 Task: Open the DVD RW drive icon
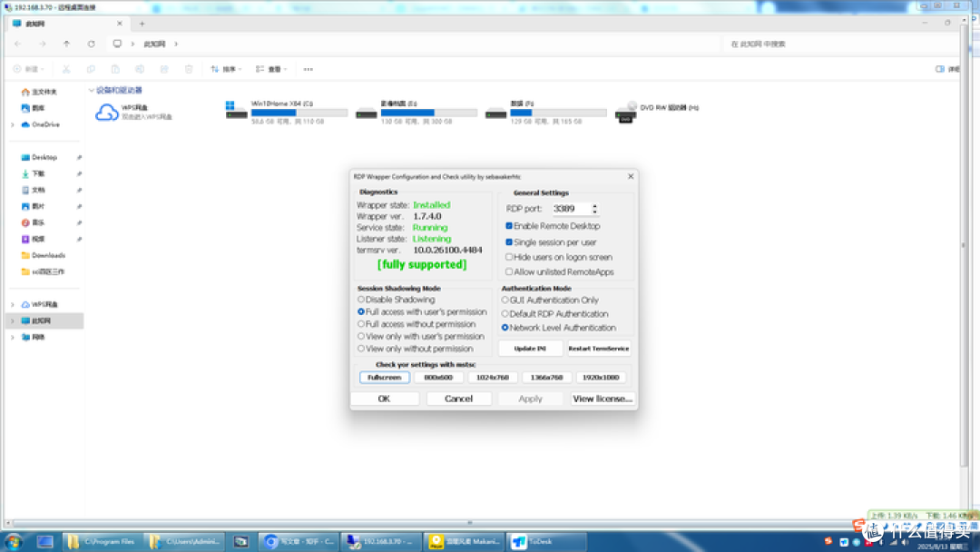coord(625,112)
